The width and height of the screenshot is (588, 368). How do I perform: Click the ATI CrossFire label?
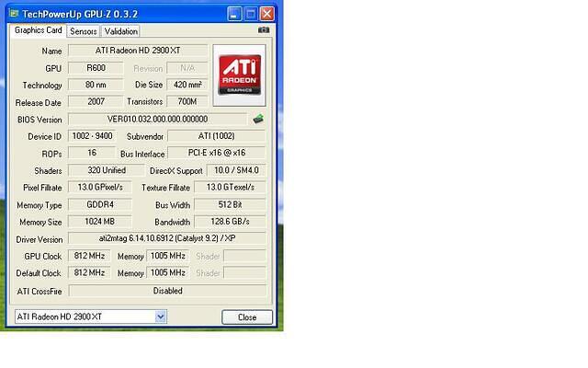40,292
